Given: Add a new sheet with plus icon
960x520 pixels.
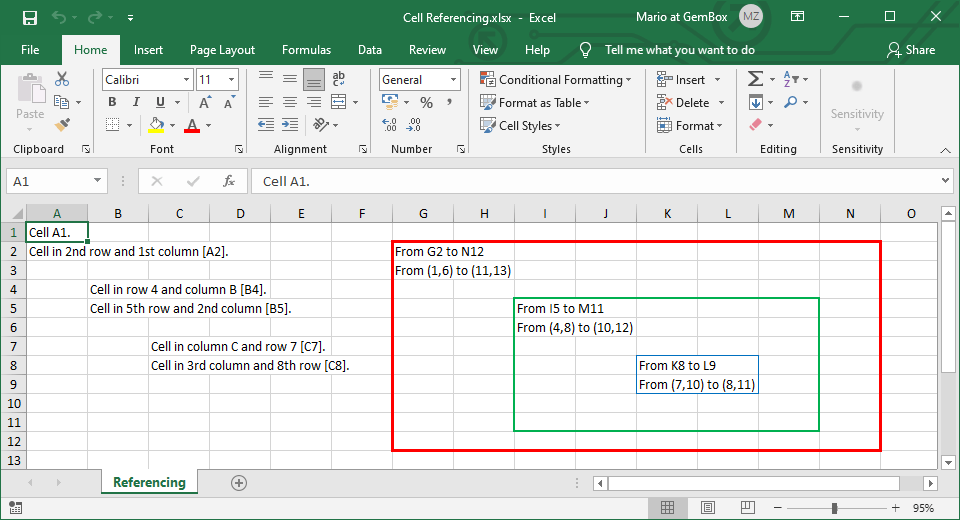Looking at the screenshot, I should pos(238,483).
